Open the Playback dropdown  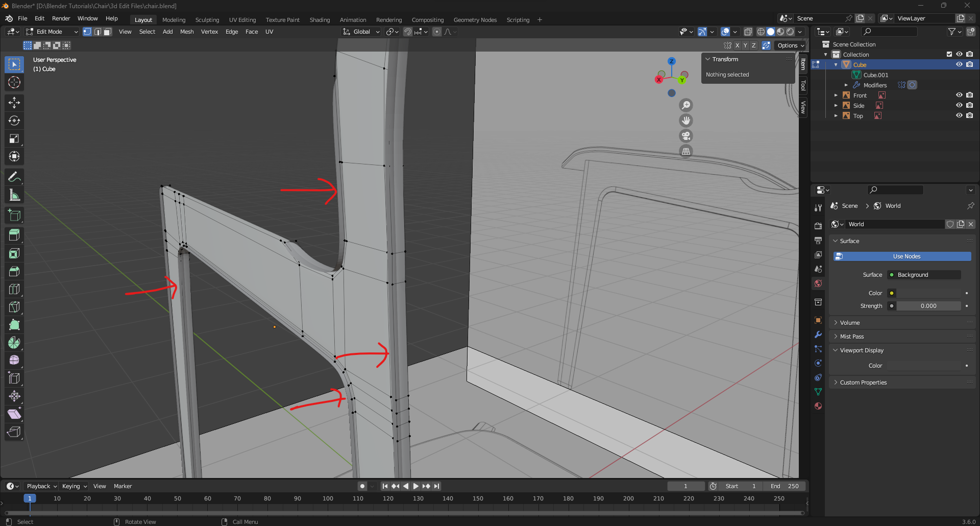point(41,486)
